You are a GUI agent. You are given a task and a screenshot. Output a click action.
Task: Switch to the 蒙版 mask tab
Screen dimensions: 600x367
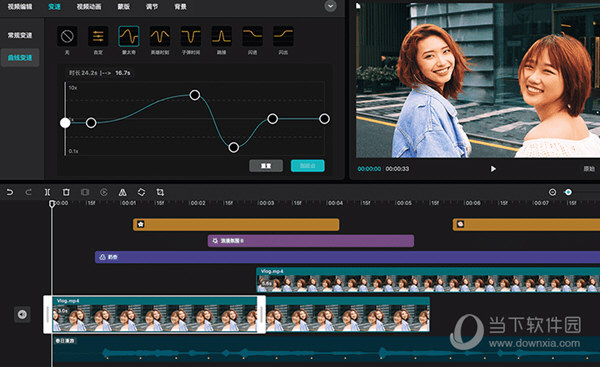124,7
